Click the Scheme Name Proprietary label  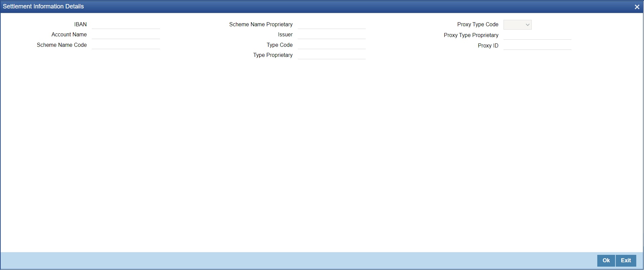(x=261, y=25)
